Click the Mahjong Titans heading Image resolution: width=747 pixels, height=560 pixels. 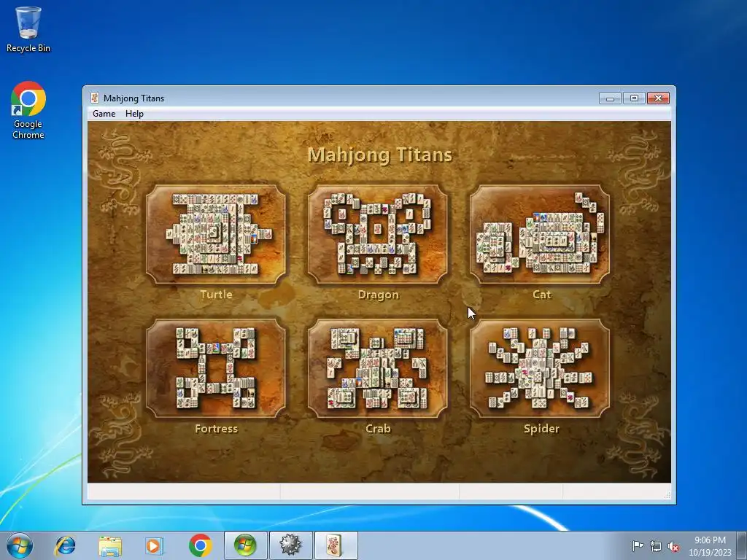tap(379, 155)
